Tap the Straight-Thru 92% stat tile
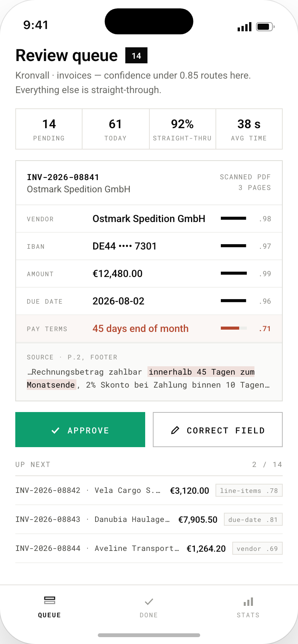 click(183, 129)
